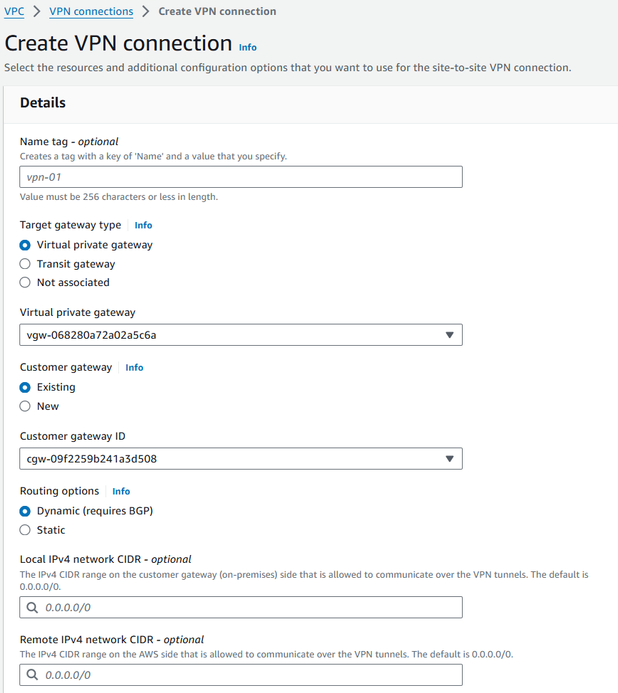The width and height of the screenshot is (618, 693).
Task: Select the Transit gateway radio option
Action: coord(26,264)
